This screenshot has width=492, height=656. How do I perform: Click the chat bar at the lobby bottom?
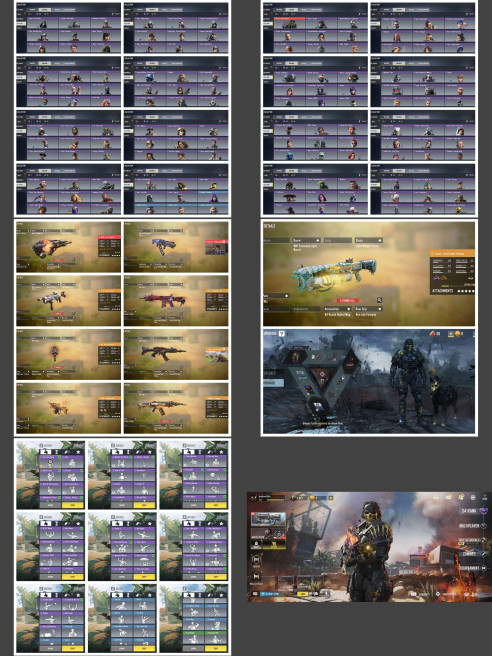(x=275, y=594)
